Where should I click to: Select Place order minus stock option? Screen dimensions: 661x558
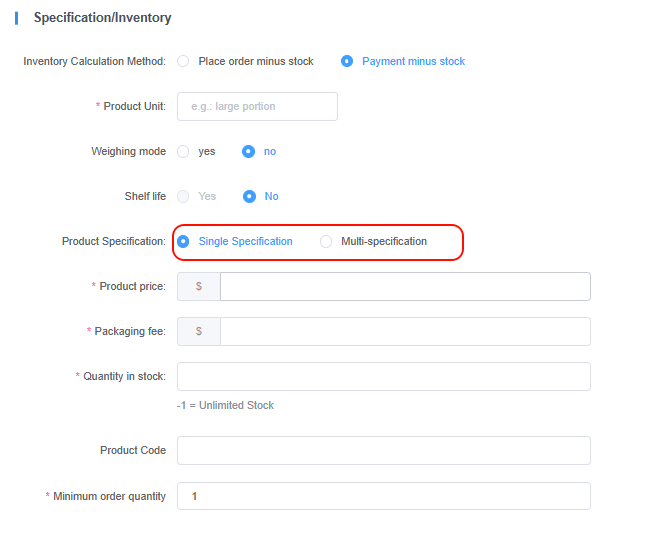coord(183,61)
